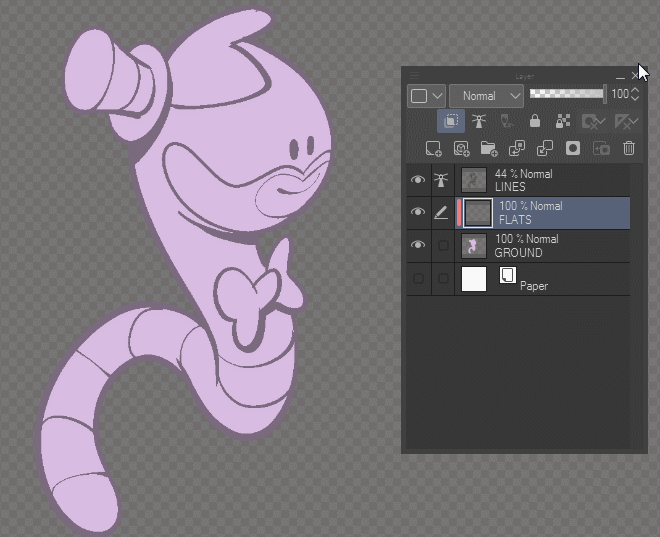Click the Create Layer Mask icon
The width and height of the screenshot is (660, 537).
(x=573, y=149)
